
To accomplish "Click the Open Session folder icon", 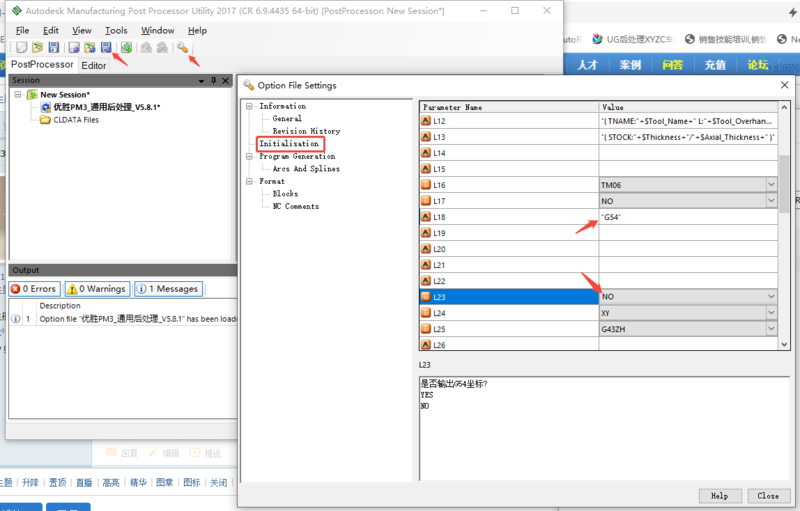I will [37, 47].
